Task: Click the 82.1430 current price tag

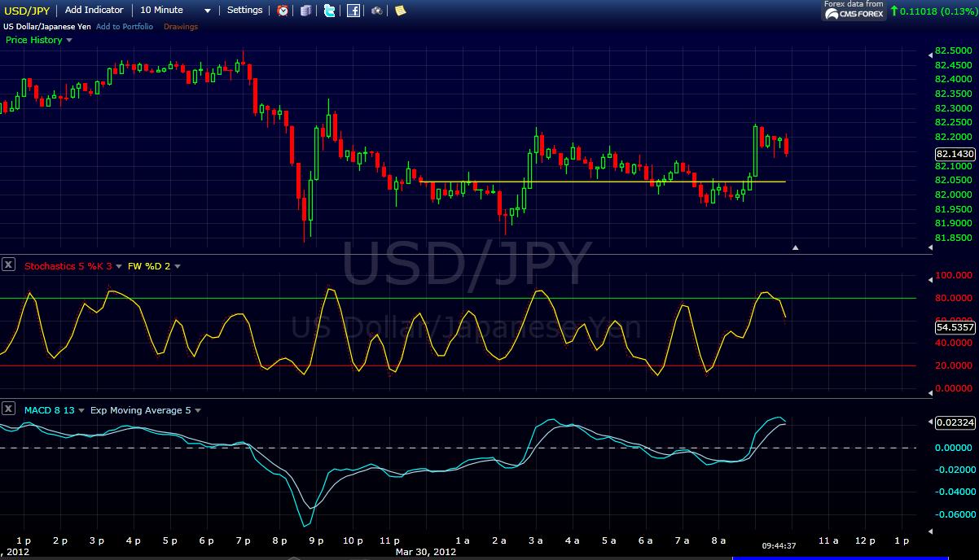Action: pyautogui.click(x=955, y=154)
